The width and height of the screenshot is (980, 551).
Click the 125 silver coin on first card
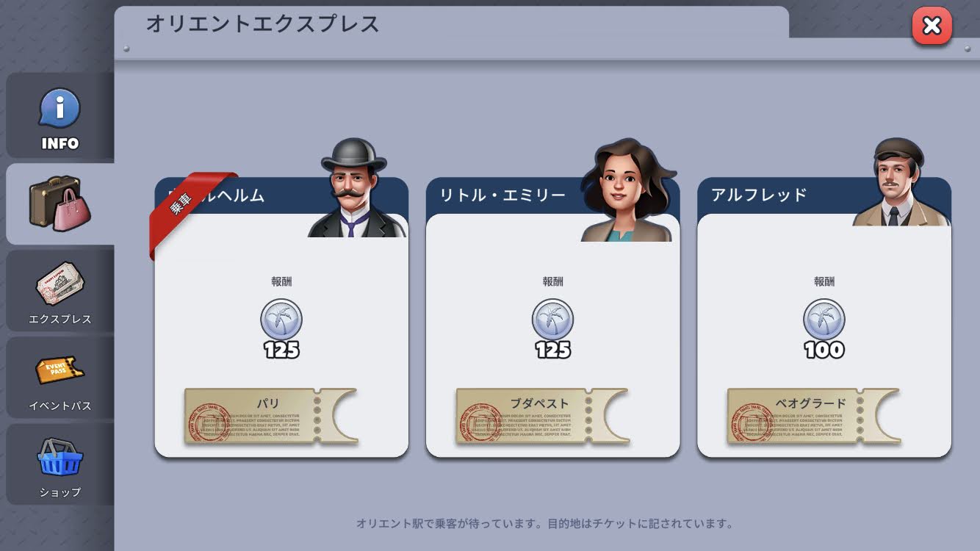tap(281, 320)
